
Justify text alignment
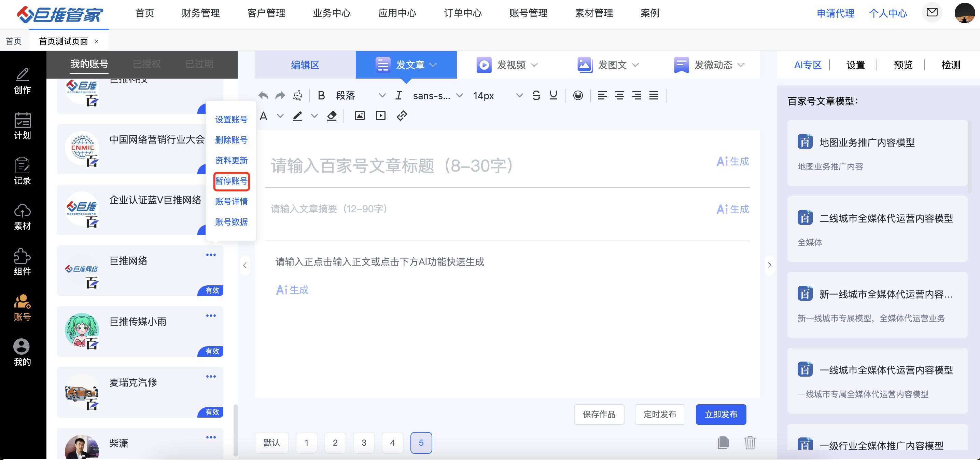pyautogui.click(x=654, y=96)
